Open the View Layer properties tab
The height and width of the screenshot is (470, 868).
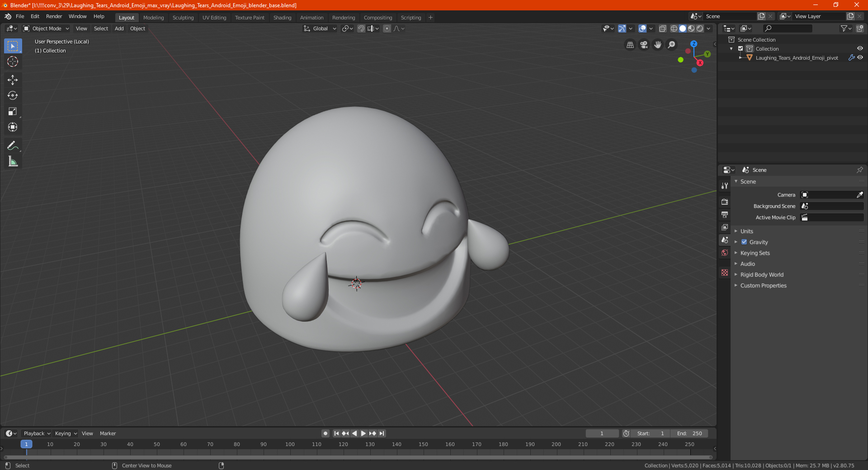pos(725,227)
